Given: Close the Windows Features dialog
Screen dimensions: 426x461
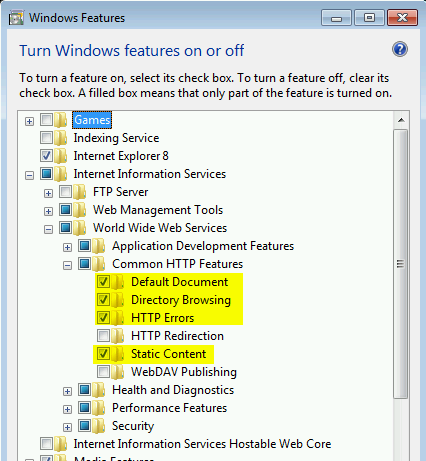Looking at the screenshot, I should [402, 18].
